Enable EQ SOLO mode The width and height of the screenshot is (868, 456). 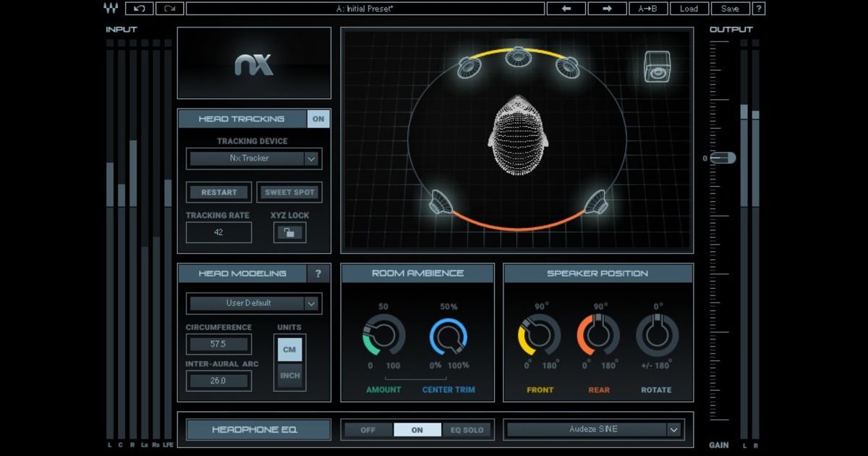(466, 430)
